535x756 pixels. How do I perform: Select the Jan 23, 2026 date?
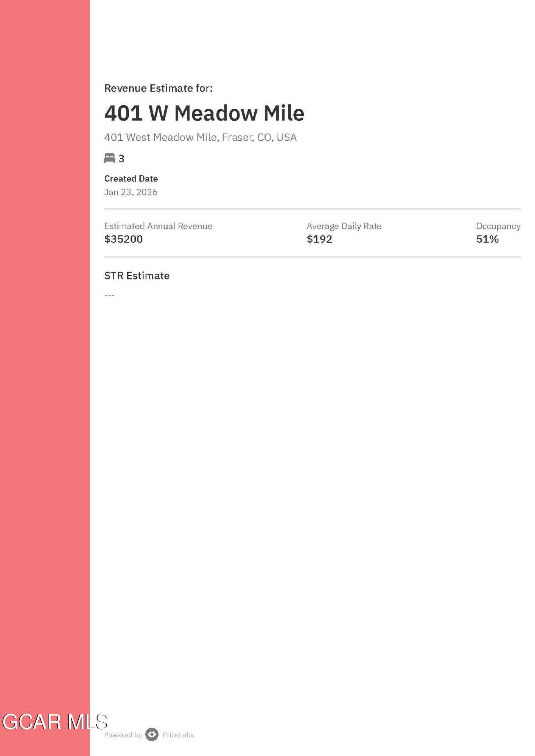(x=131, y=192)
